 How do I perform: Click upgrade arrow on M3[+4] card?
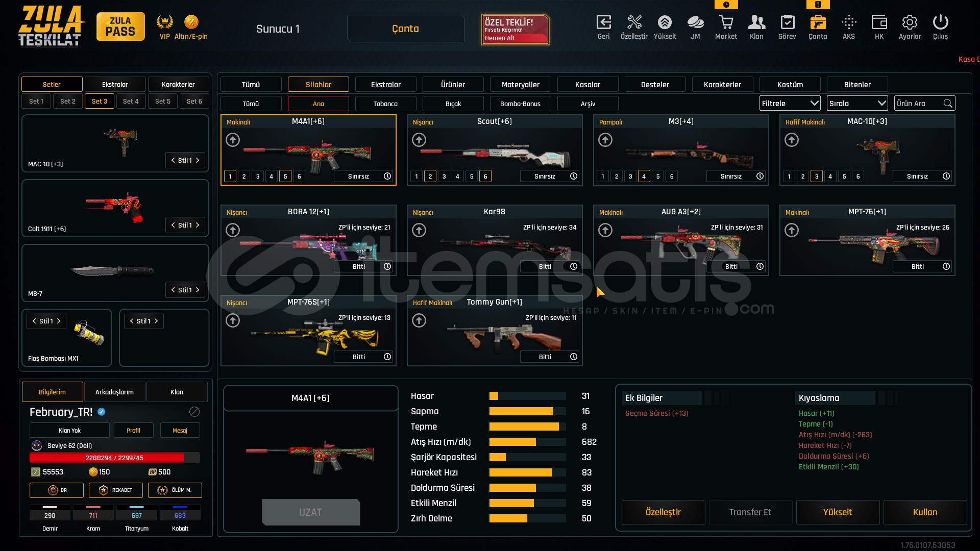point(605,140)
